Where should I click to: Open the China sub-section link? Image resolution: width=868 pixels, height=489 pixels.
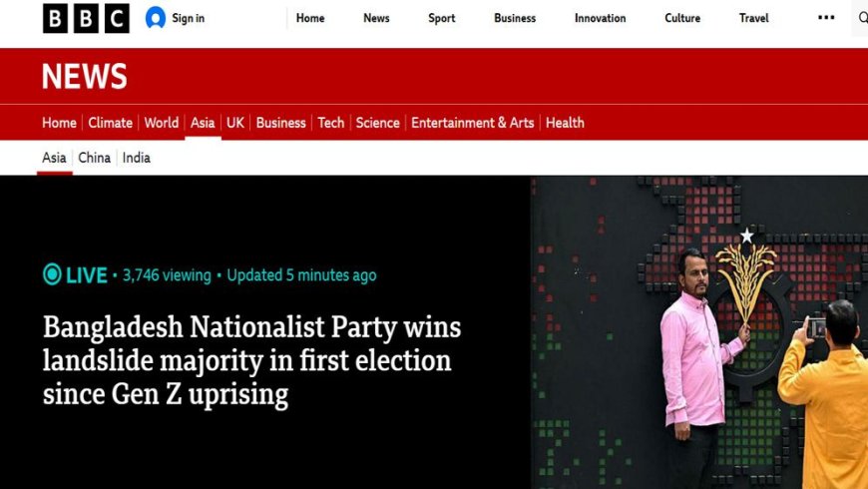point(95,158)
